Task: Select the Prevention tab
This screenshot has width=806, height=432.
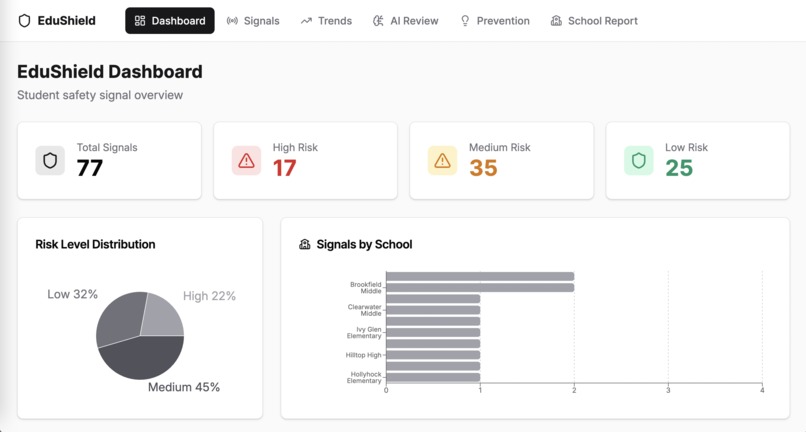Action: (494, 21)
